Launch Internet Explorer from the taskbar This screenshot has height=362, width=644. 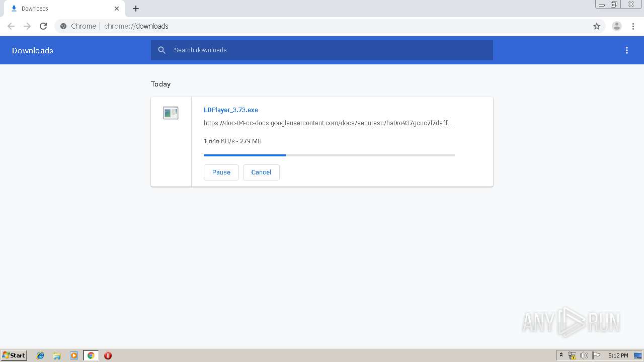pyautogui.click(x=40, y=355)
